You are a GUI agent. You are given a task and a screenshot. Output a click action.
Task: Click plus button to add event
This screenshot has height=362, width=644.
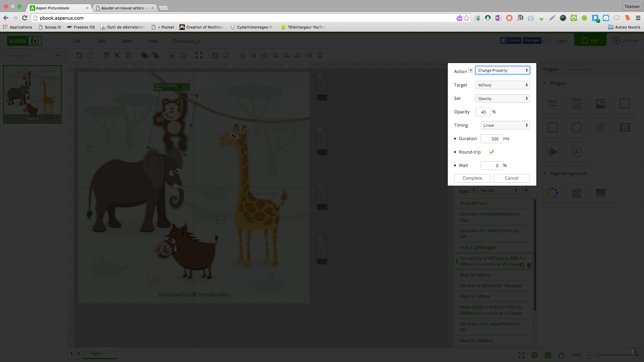pyautogui.click(x=526, y=190)
